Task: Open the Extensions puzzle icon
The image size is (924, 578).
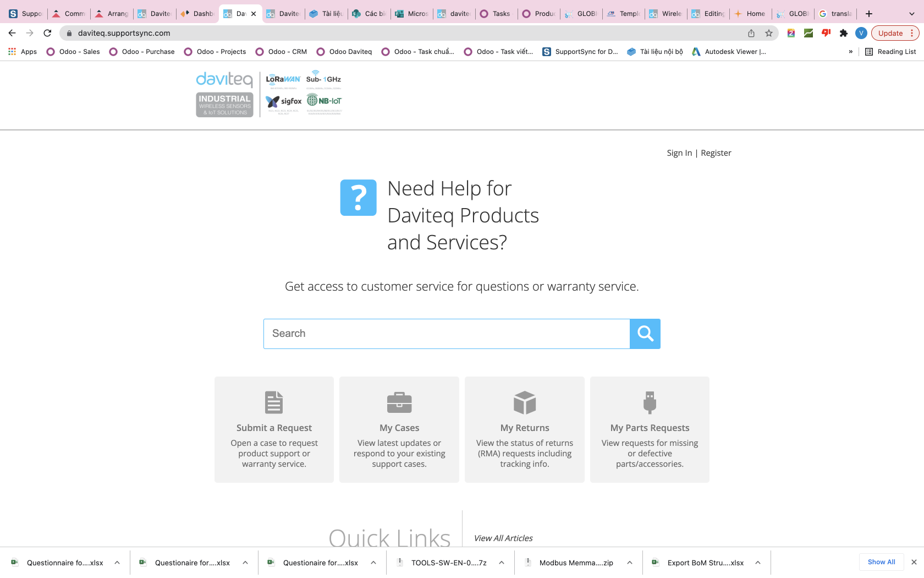Action: (x=844, y=33)
